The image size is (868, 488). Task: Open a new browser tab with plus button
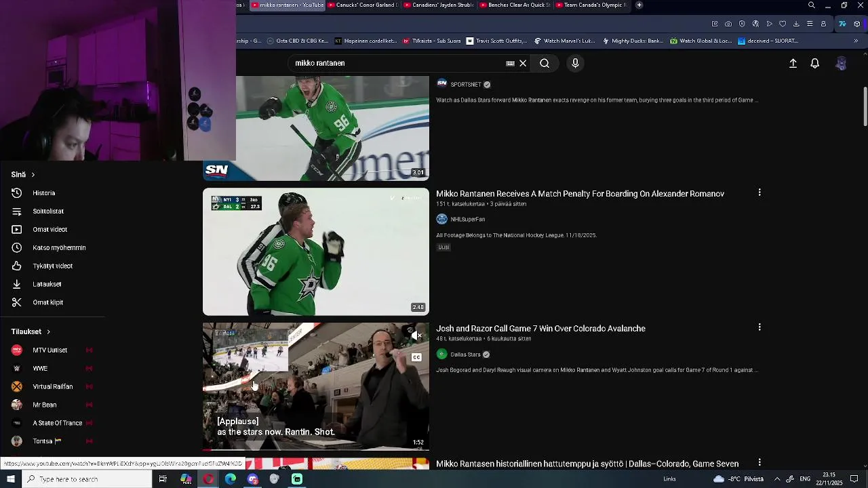639,5
